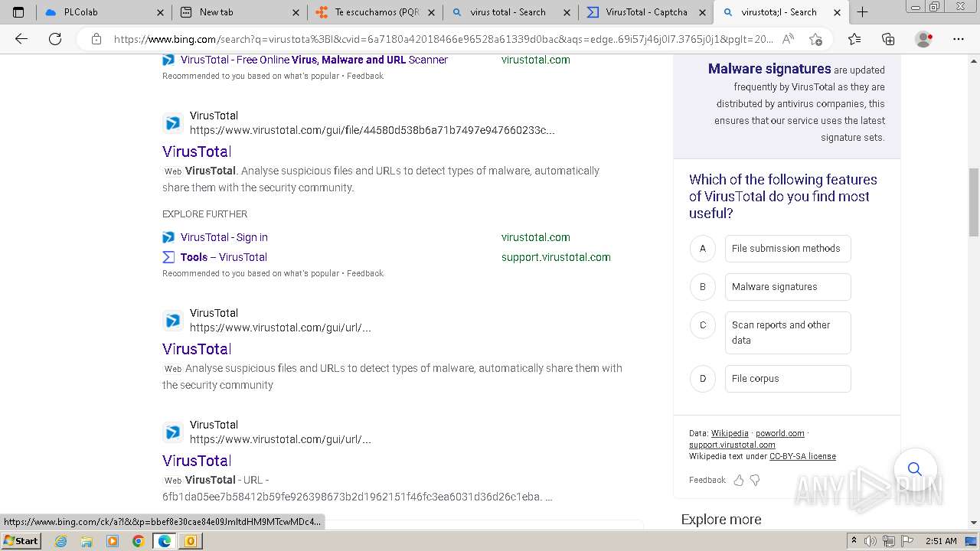The width and height of the screenshot is (980, 551).
Task: Select option C Scan reports and other data
Action: pos(788,333)
